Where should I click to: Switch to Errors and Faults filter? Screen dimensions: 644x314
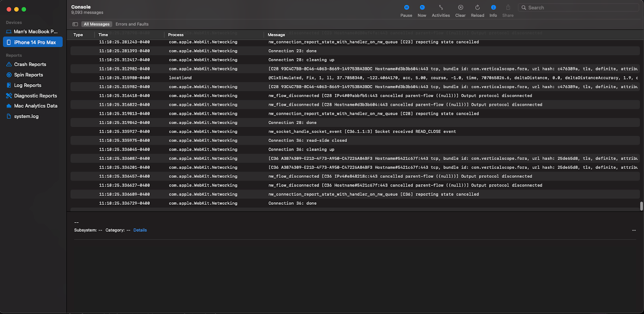[x=132, y=24]
